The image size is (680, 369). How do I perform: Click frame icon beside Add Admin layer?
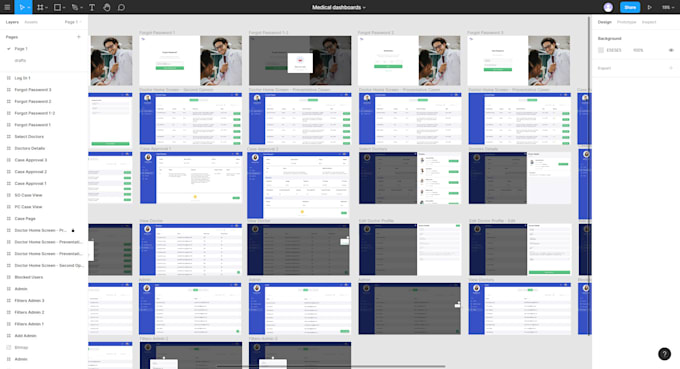coord(9,336)
